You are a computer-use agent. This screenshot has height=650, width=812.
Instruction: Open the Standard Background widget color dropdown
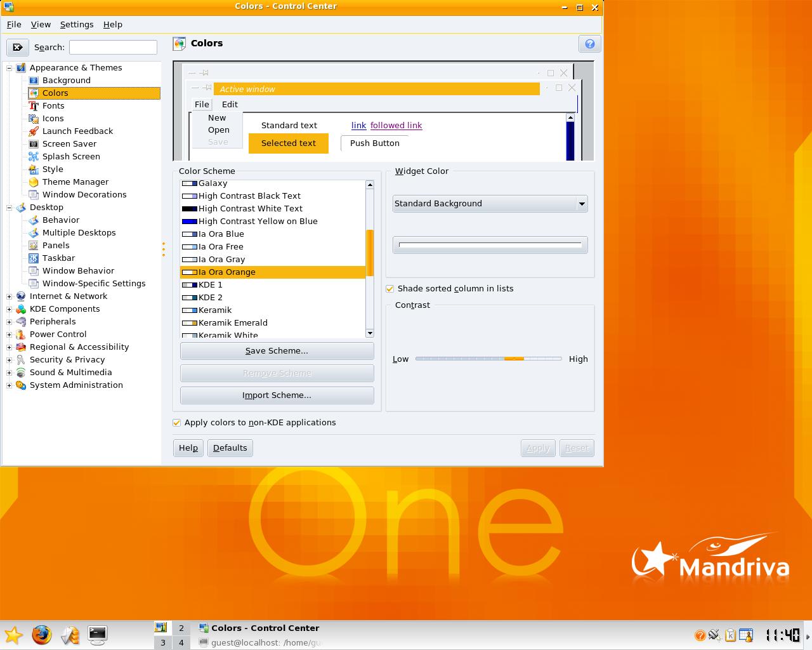(490, 204)
